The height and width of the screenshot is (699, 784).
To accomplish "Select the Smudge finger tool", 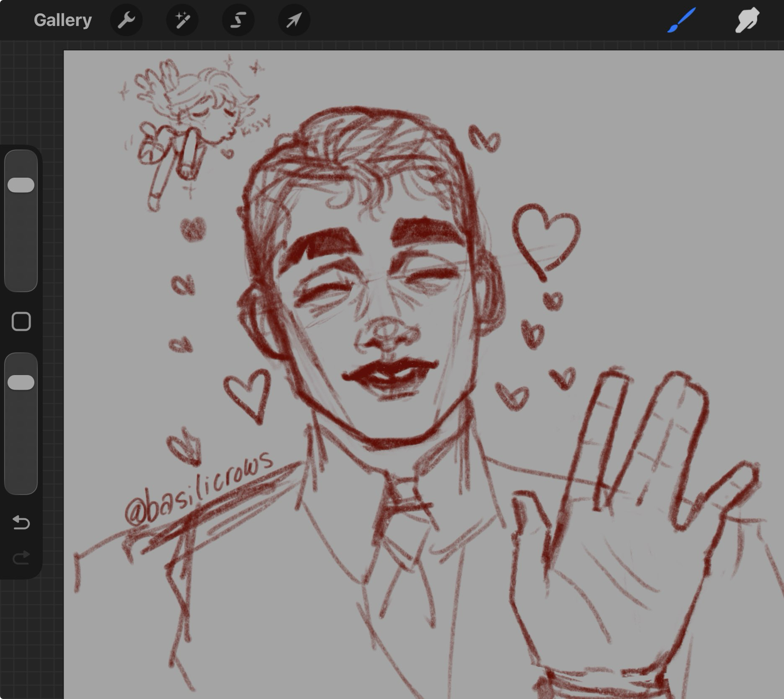I will (747, 20).
